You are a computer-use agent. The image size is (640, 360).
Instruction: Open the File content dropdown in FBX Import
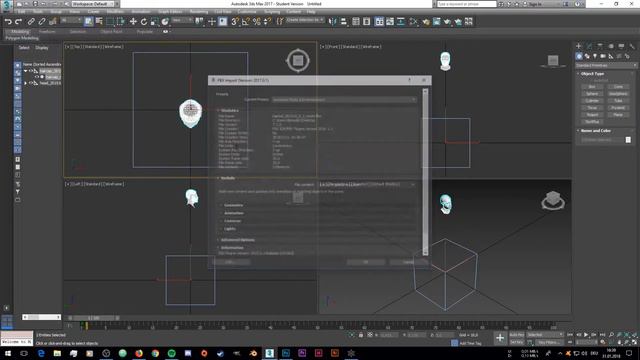[x=367, y=184]
